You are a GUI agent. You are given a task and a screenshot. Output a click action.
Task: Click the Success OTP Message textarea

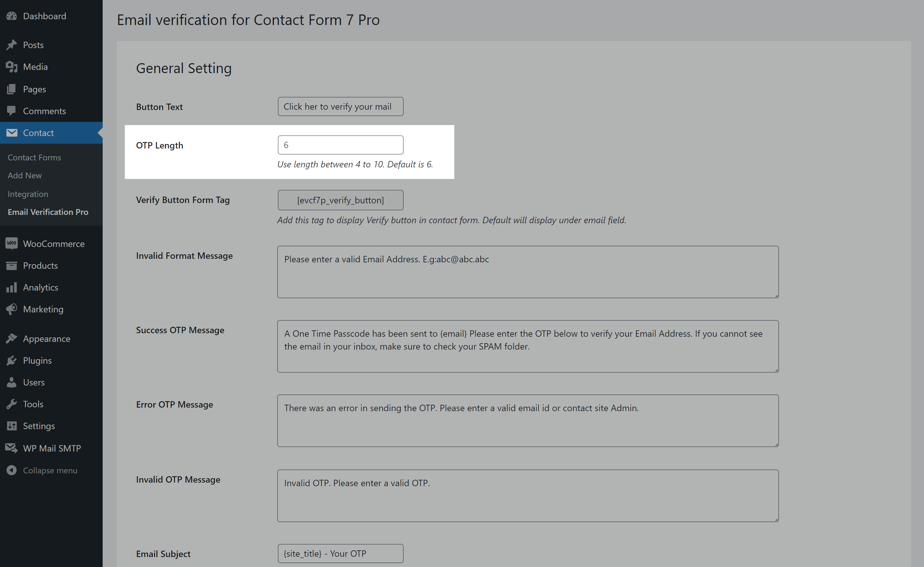coord(527,346)
